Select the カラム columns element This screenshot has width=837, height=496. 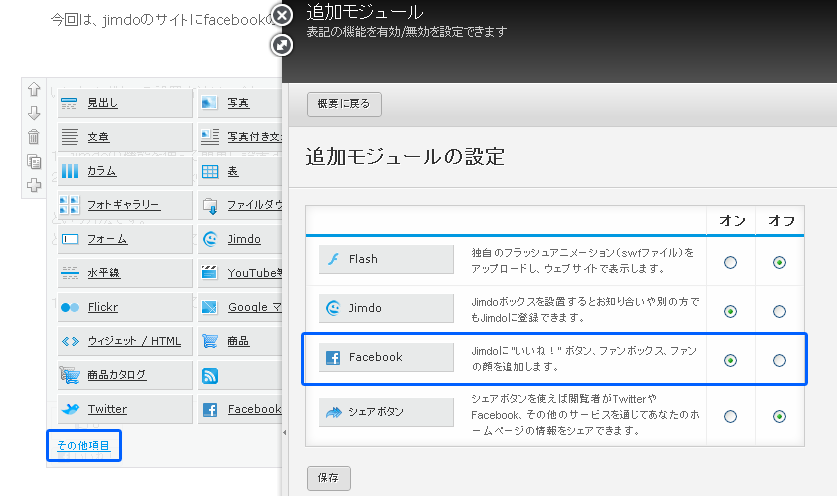click(x=125, y=171)
